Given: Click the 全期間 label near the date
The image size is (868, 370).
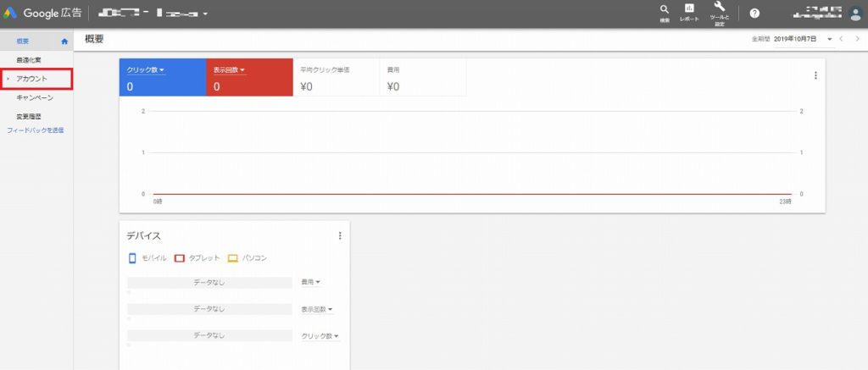Looking at the screenshot, I should (760, 40).
